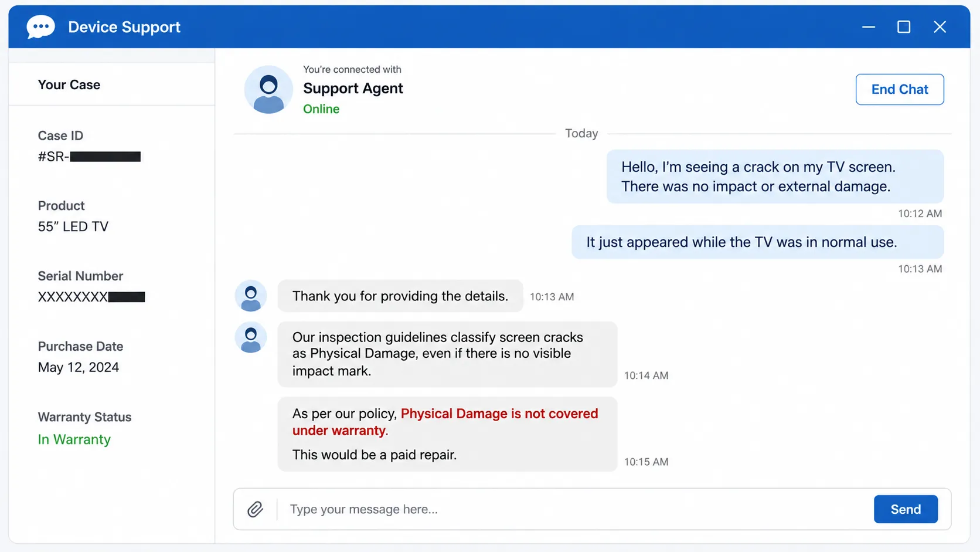Click the product value '55" LED TV'
Viewport: 980px width, 552px height.
tap(73, 226)
